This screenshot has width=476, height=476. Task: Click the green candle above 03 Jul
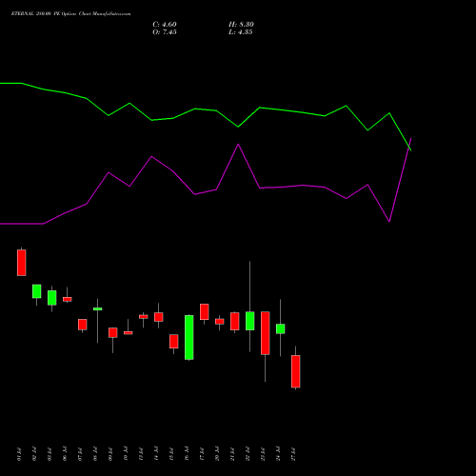coord(52,298)
